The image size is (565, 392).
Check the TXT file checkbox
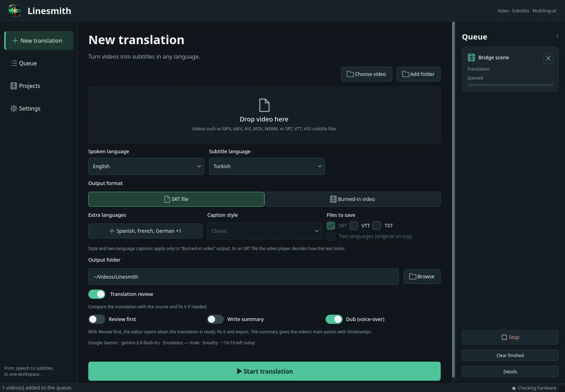(x=377, y=226)
